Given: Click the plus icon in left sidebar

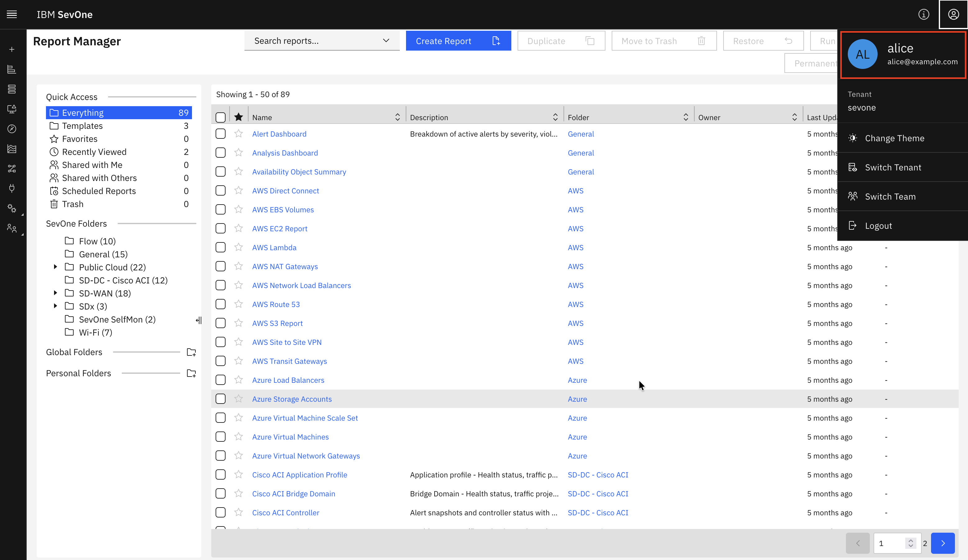Looking at the screenshot, I should [12, 50].
